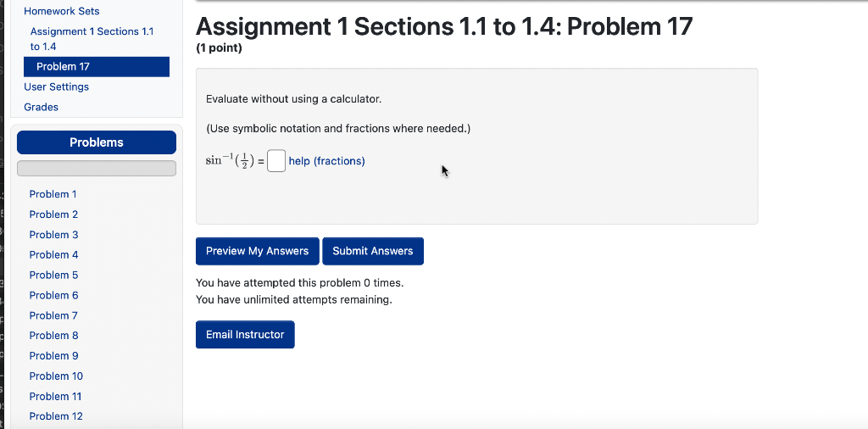Navigate to Problem 7

(53, 315)
